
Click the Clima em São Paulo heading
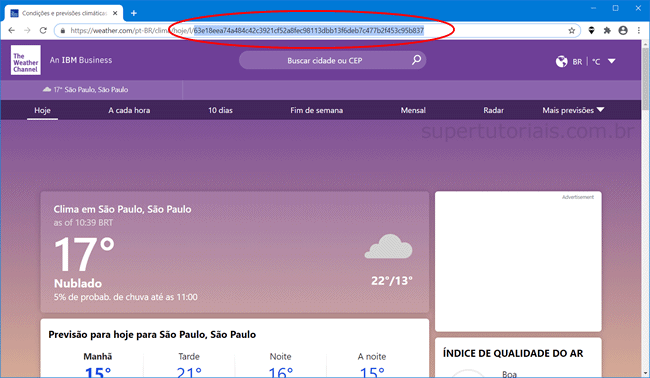122,209
